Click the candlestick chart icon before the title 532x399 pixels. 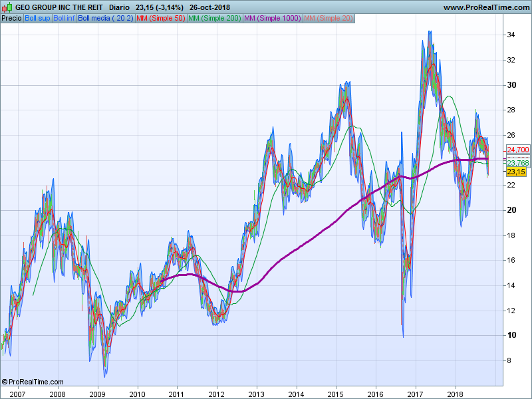tap(7, 7)
